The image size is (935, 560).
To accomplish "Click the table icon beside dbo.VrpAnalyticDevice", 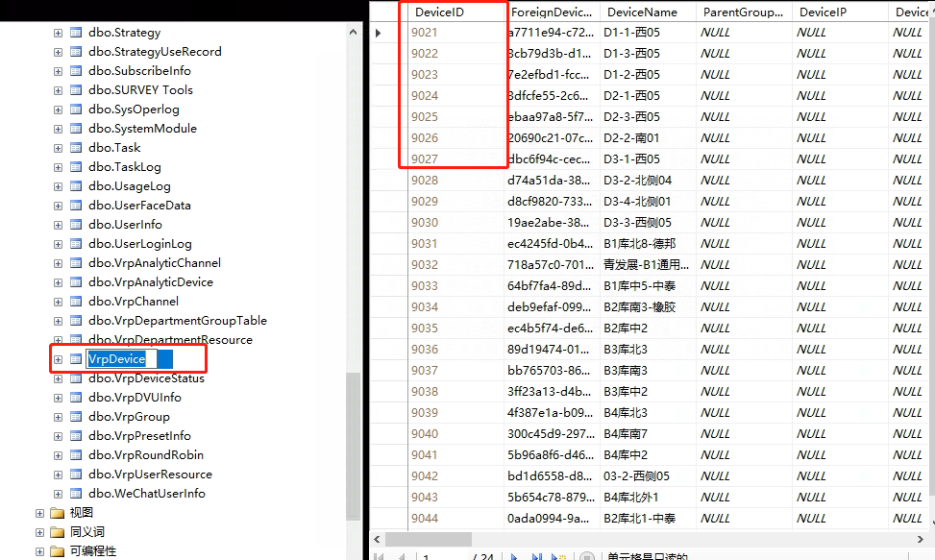I will [x=76, y=282].
